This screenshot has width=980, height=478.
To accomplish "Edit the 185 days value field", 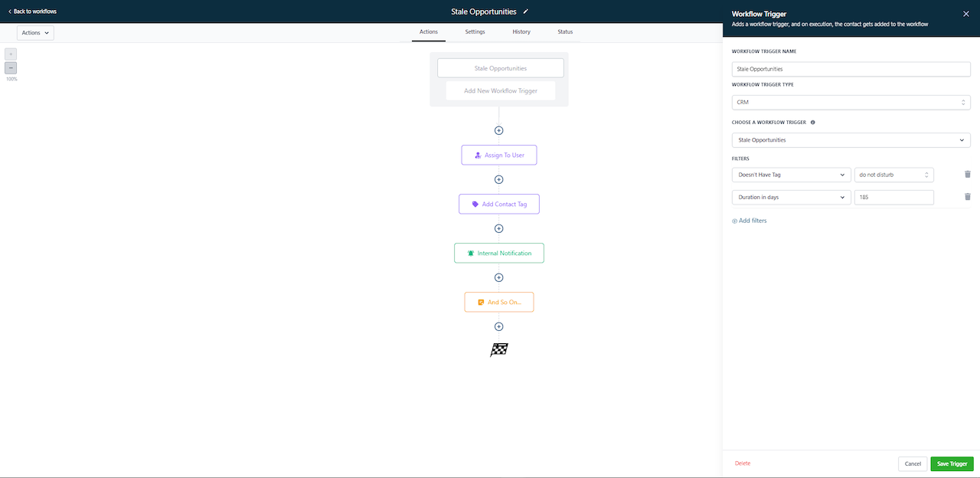I will point(894,197).
